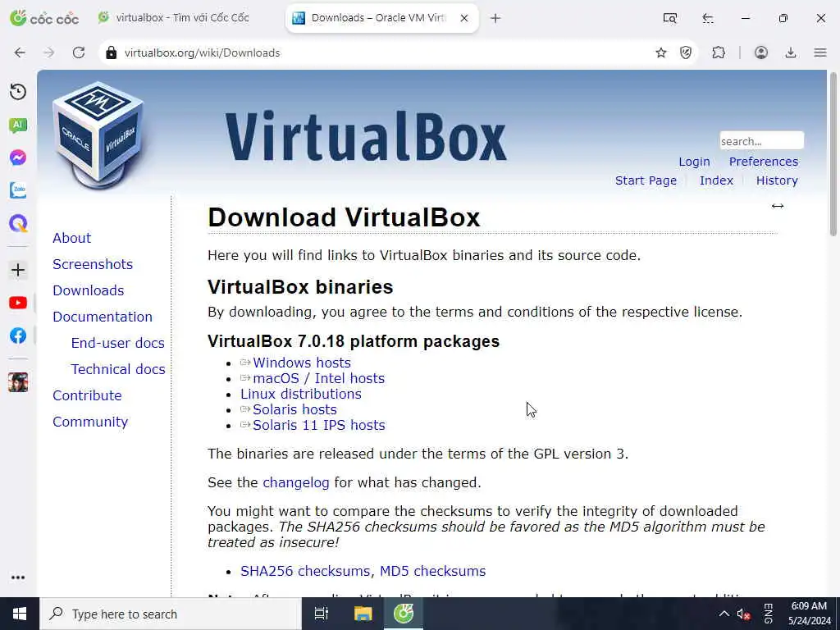
Task: Open the Windows Start menu
Action: pos(20,614)
